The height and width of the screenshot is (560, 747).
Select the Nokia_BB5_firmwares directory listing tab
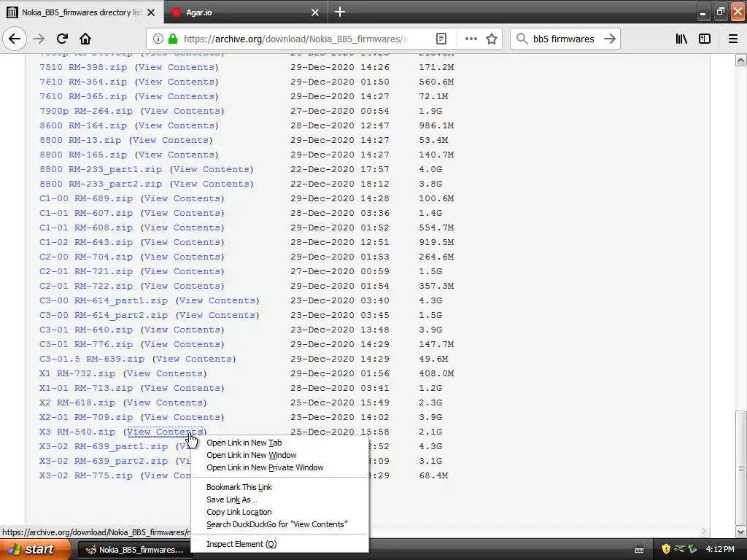coord(82,12)
